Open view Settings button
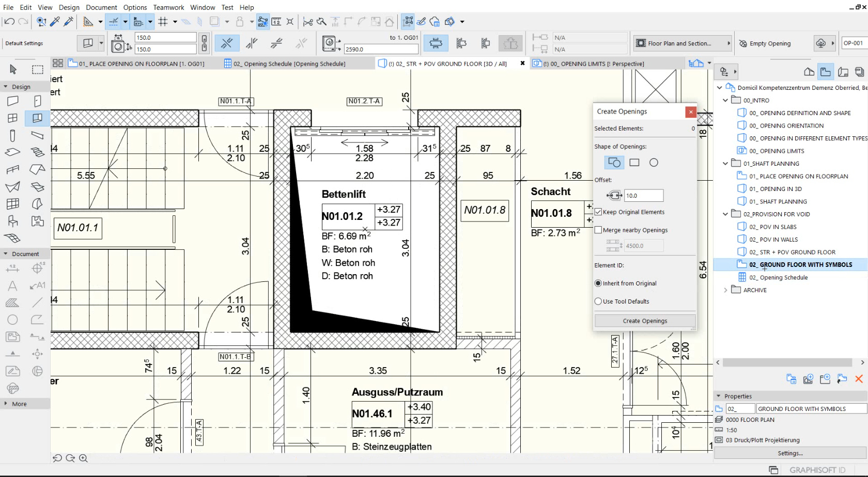This screenshot has height=477, width=868. coord(790,453)
